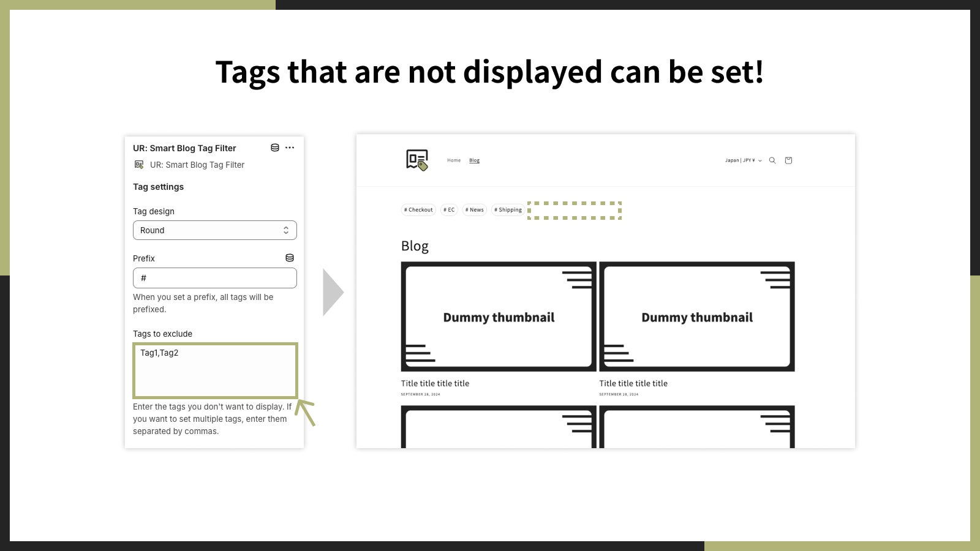This screenshot has height=551, width=980.
Task: Open the storefront search icon
Action: [772, 160]
